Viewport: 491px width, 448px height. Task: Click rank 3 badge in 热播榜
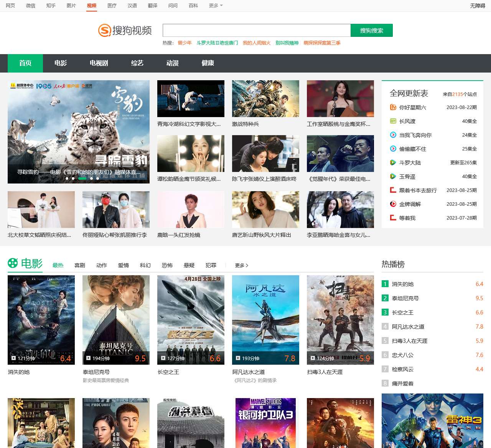click(385, 312)
